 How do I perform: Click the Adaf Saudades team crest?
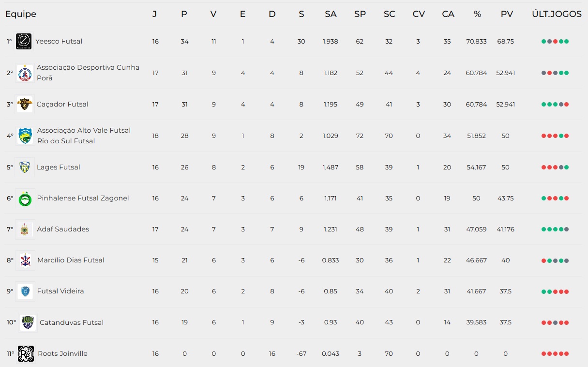click(24, 229)
